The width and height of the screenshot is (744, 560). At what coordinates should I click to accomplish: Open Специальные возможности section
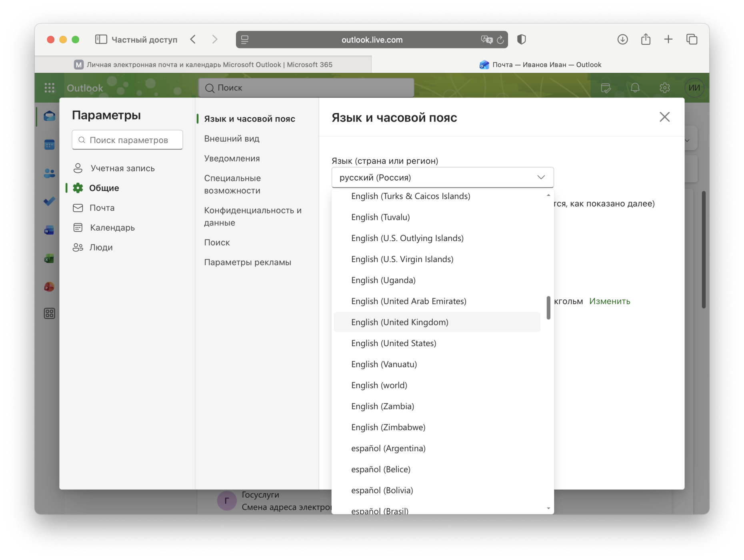click(x=232, y=185)
